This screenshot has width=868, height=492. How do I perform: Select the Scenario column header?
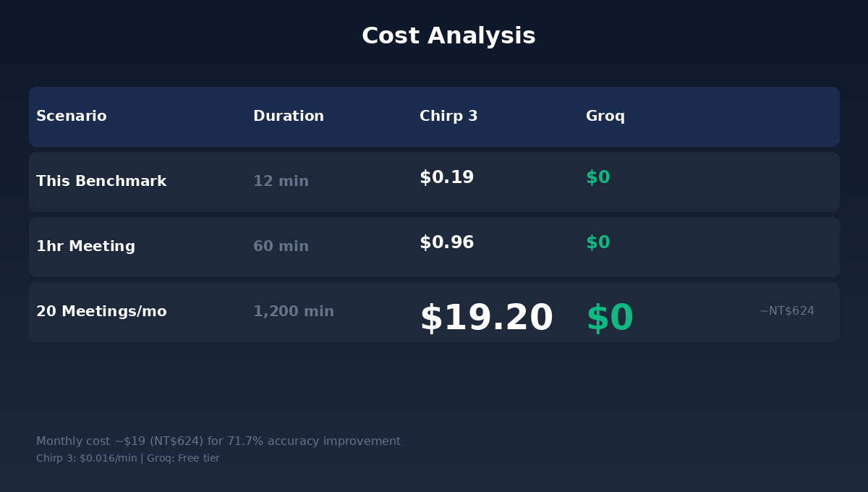(x=72, y=116)
